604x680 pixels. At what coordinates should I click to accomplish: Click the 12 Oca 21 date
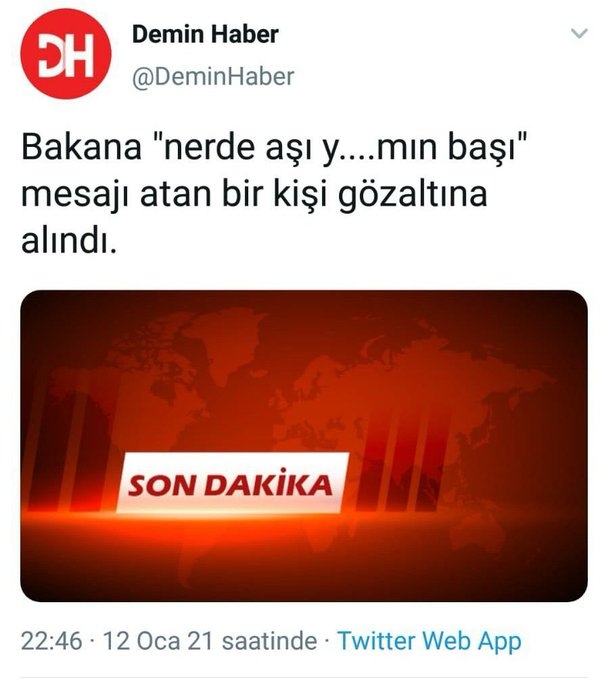coord(158,641)
